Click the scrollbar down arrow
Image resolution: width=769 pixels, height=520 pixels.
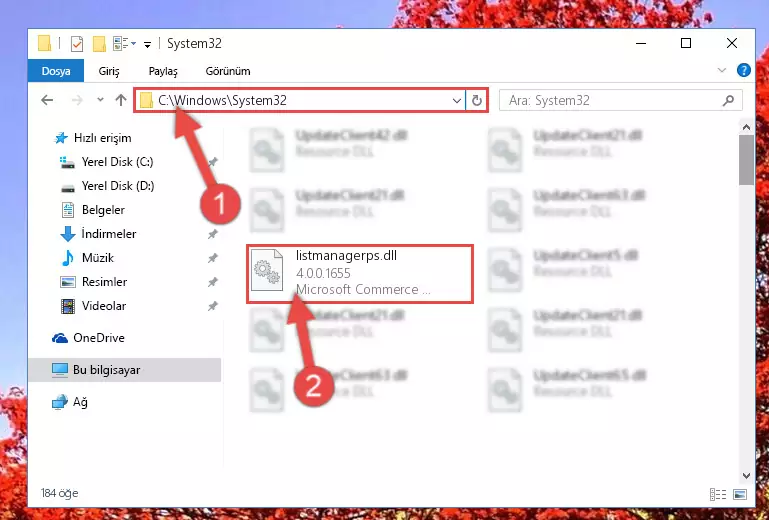(x=746, y=475)
